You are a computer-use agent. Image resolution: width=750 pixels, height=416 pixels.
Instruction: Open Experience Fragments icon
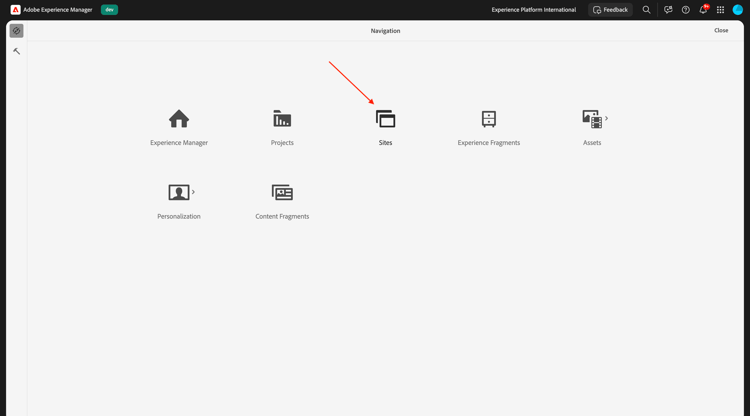tap(489, 119)
